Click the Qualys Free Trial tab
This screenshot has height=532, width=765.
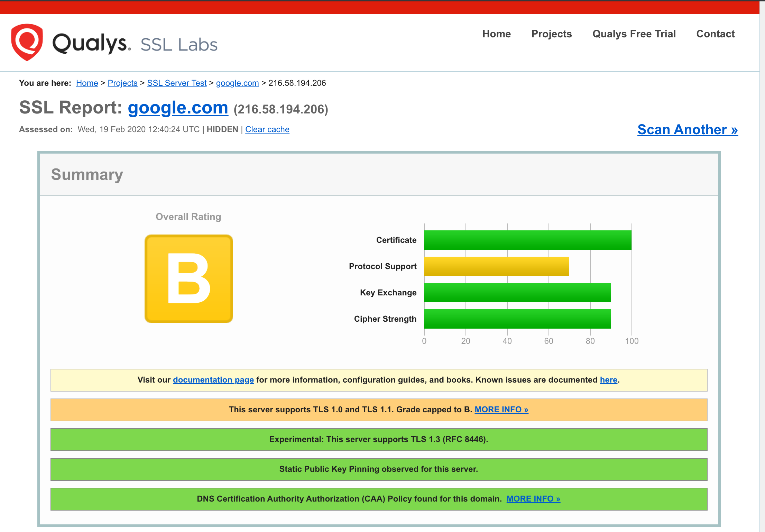634,34
